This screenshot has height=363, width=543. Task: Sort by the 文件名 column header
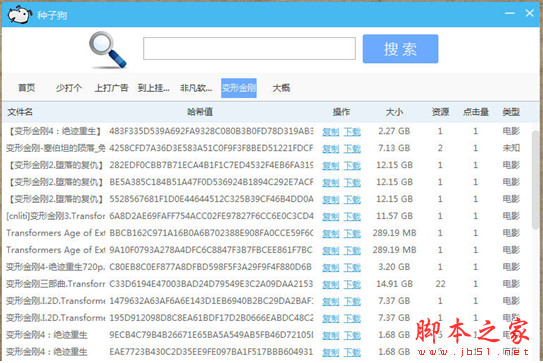coord(20,112)
